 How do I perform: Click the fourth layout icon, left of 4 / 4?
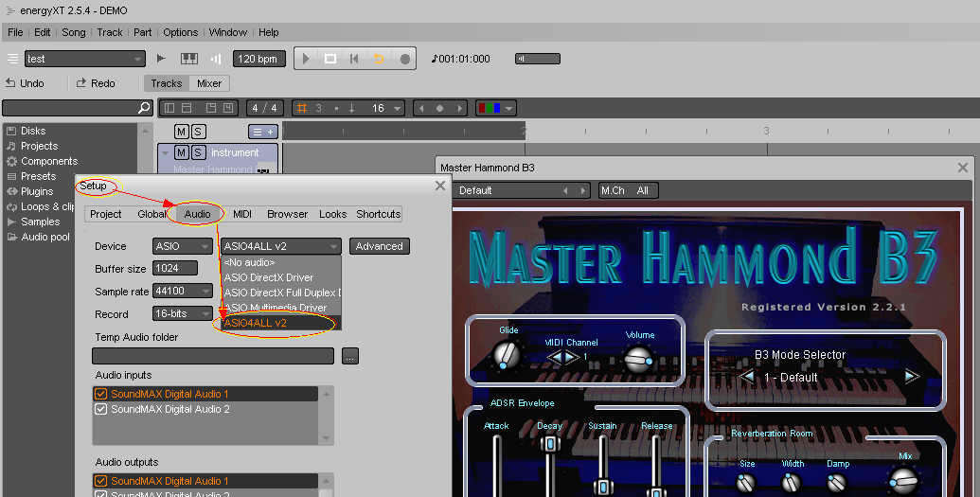click(228, 108)
